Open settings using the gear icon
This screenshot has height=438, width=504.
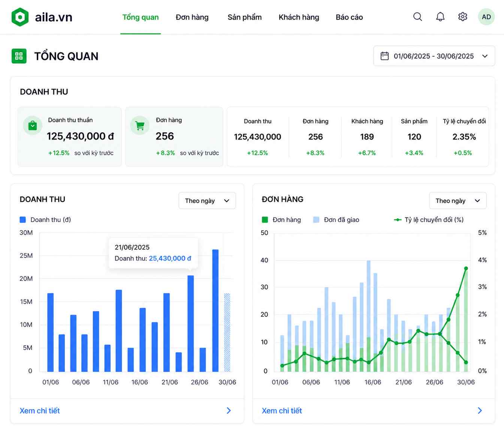point(463,17)
